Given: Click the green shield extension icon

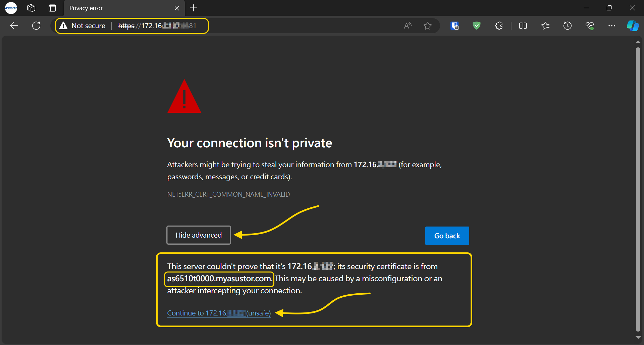Looking at the screenshot, I should 476,26.
